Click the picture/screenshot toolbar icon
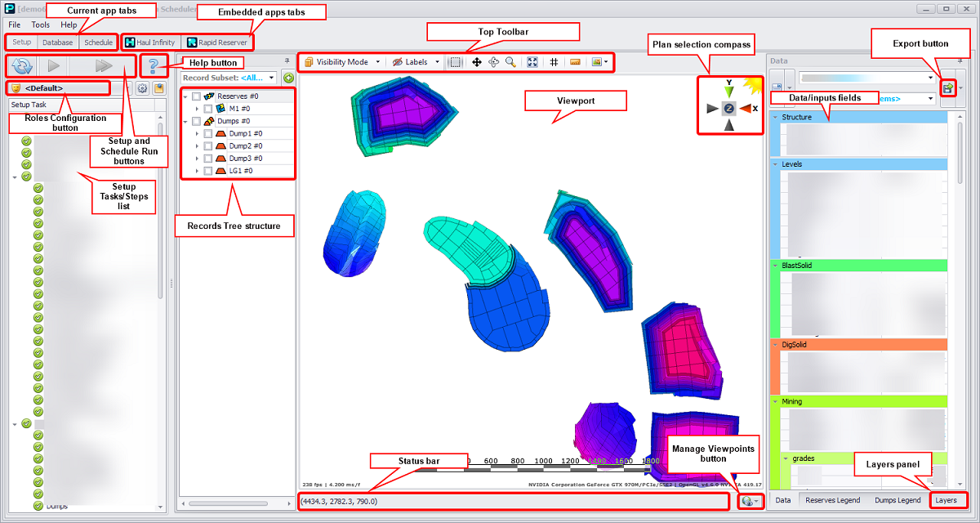The height and width of the screenshot is (523, 980). click(x=597, y=62)
